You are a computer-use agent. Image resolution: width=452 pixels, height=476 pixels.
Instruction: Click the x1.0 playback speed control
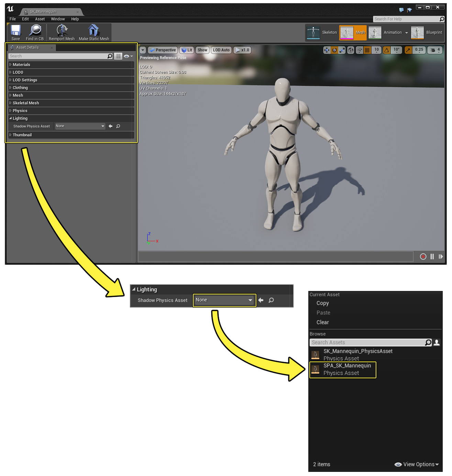[242, 50]
